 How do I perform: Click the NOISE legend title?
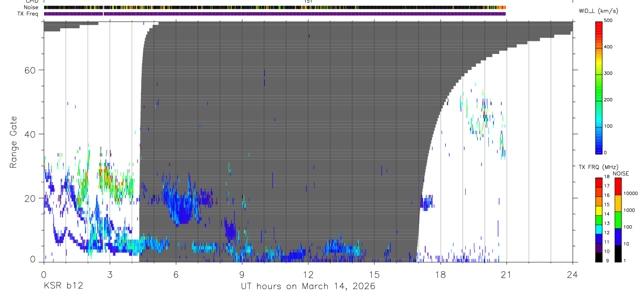coord(621,173)
